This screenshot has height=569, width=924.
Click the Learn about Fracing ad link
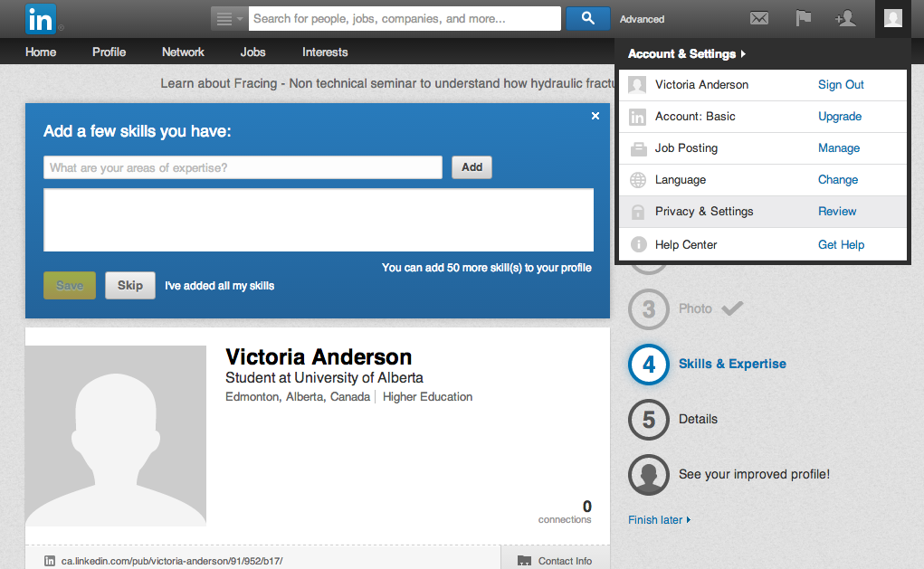[x=387, y=83]
